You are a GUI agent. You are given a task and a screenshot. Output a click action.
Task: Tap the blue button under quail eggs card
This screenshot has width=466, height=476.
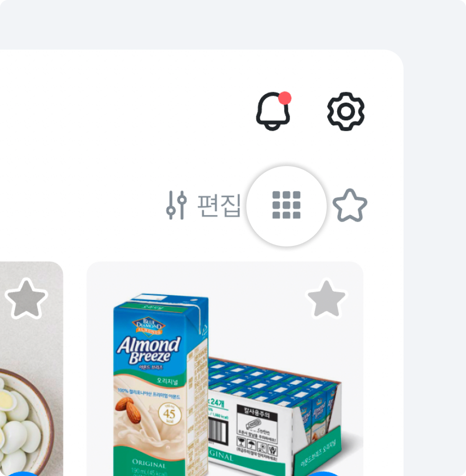click(x=23, y=474)
